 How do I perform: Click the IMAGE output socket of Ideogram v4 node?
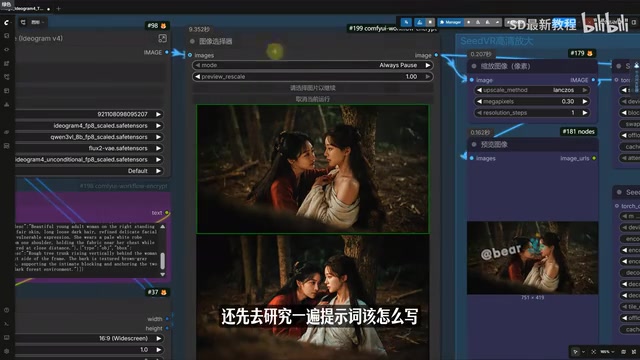click(167, 52)
